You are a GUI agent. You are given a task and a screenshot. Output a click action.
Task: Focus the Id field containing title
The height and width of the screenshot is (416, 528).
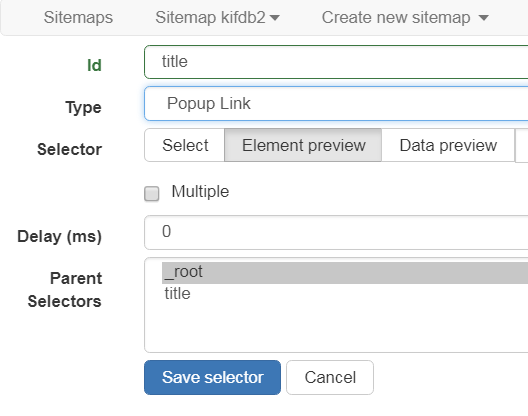(336, 62)
